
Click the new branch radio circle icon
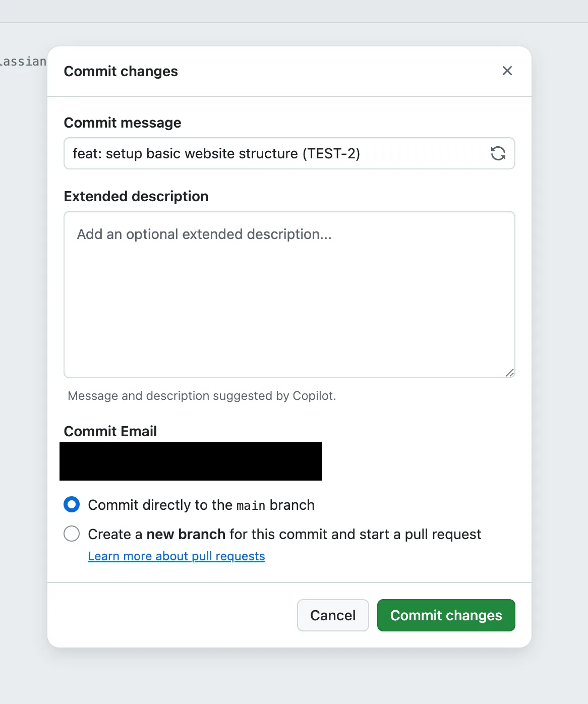click(72, 534)
